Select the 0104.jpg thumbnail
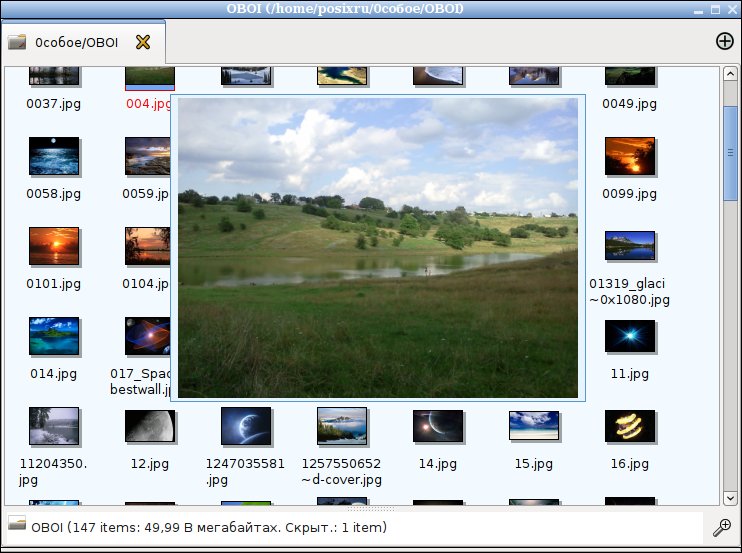 coord(147,246)
